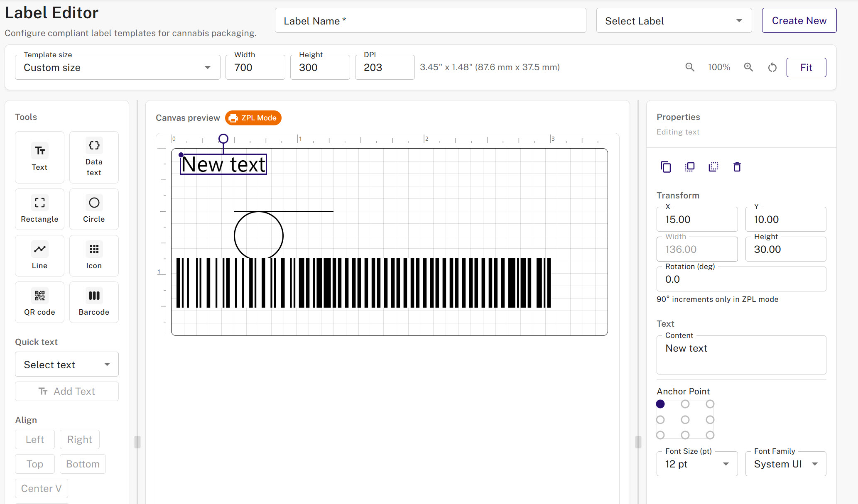
Task: Click the rotation handle above New text
Action: pyautogui.click(x=223, y=139)
